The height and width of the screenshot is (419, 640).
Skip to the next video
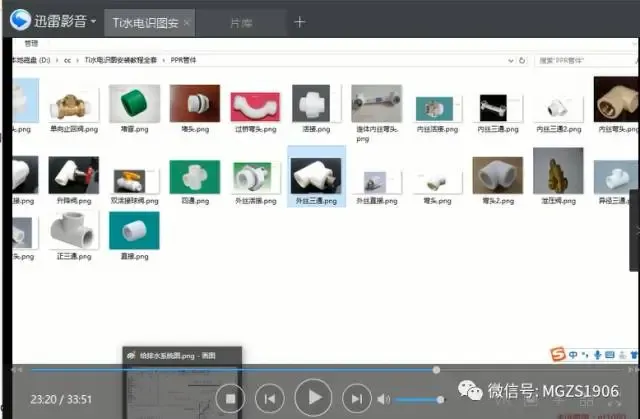[x=357, y=399]
